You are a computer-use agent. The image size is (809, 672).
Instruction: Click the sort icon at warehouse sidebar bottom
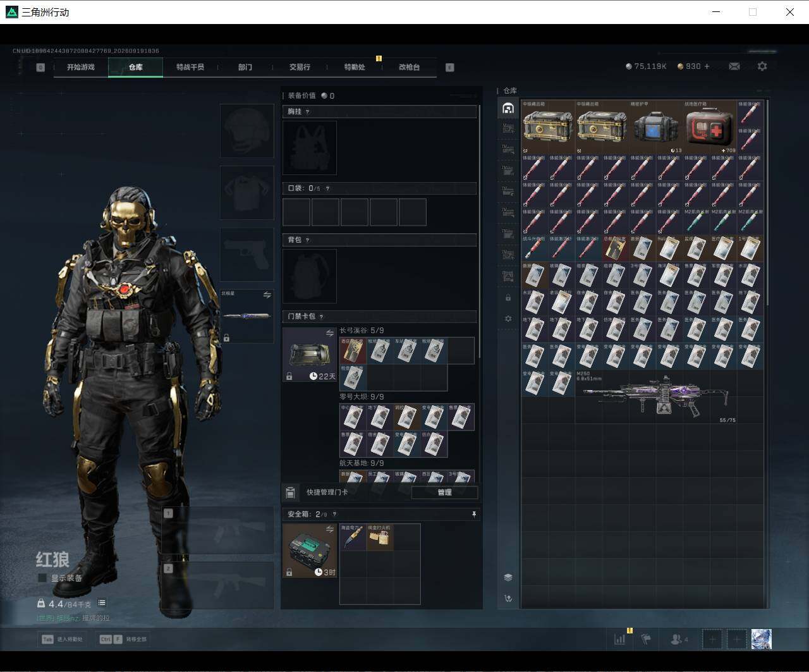pos(508,598)
